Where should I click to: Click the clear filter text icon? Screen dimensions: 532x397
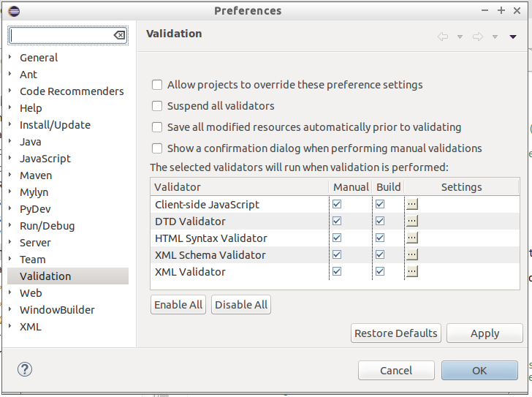pyautogui.click(x=119, y=35)
